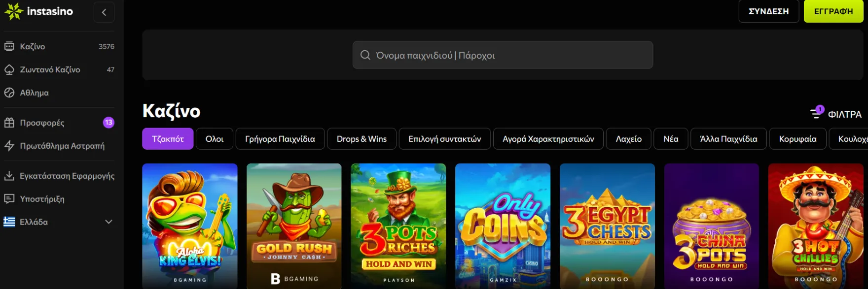The height and width of the screenshot is (289, 868).
Task: Select the Drops & Wins tab
Action: click(362, 139)
